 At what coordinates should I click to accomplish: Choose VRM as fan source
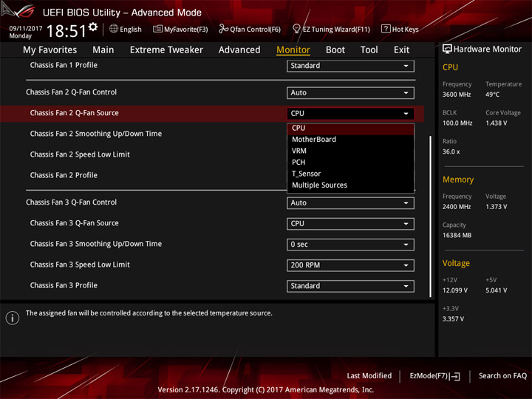(350, 151)
